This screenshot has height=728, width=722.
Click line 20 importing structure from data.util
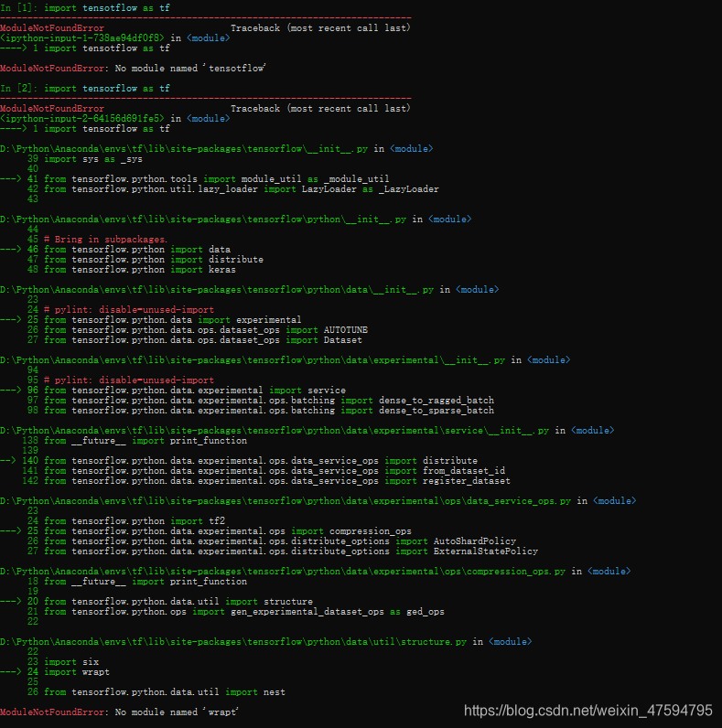pyautogui.click(x=156, y=602)
